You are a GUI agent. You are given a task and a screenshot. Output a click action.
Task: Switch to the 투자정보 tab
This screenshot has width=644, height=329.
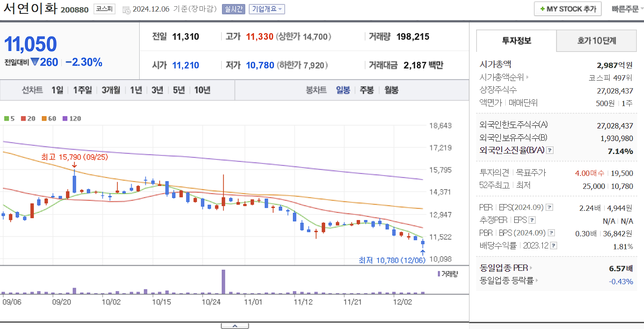pos(516,41)
